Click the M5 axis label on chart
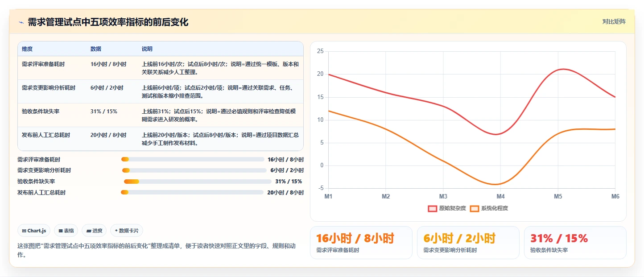Image resolution: width=644 pixels, height=277 pixels. pos(558,196)
